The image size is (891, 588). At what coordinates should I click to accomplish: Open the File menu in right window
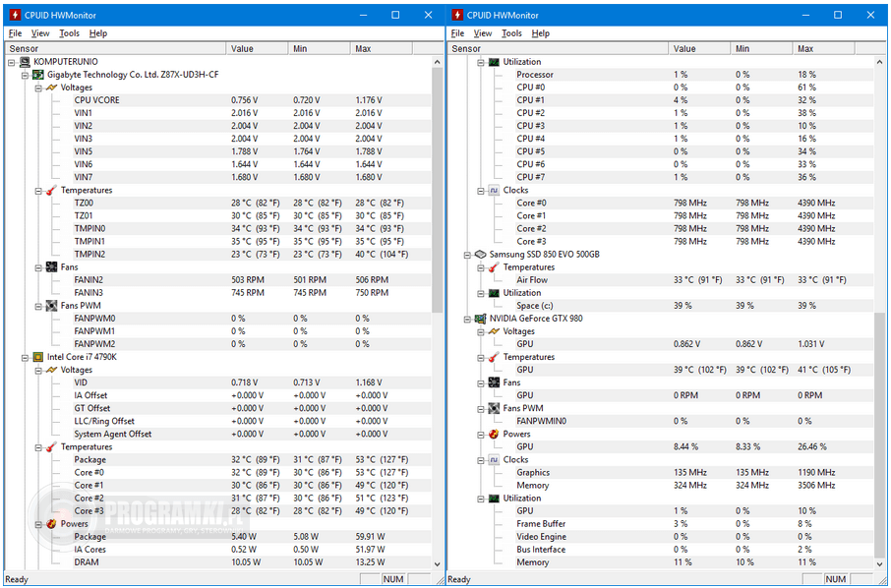tap(457, 33)
